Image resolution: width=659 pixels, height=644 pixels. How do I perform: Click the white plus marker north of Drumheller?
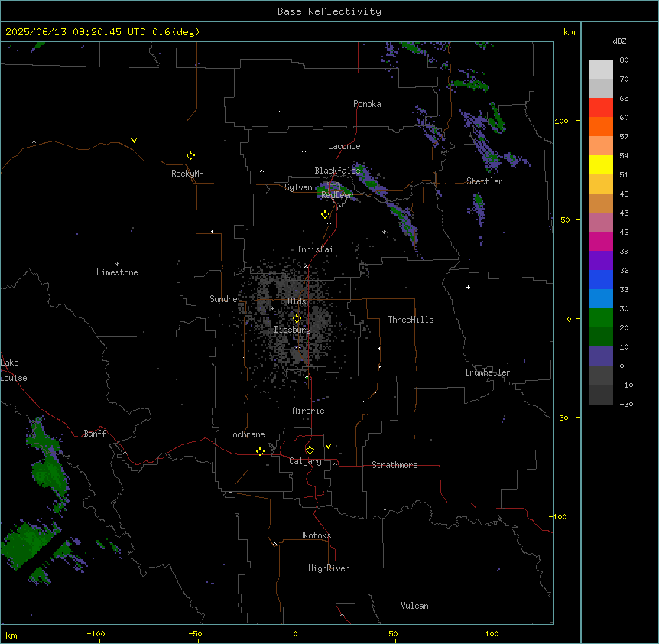pyautogui.click(x=468, y=287)
